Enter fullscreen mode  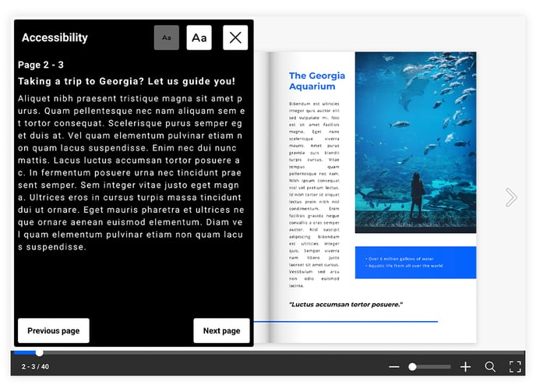tap(515, 367)
